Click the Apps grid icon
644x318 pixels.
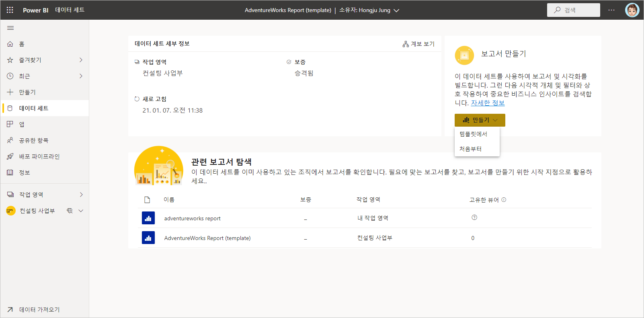tap(10, 124)
